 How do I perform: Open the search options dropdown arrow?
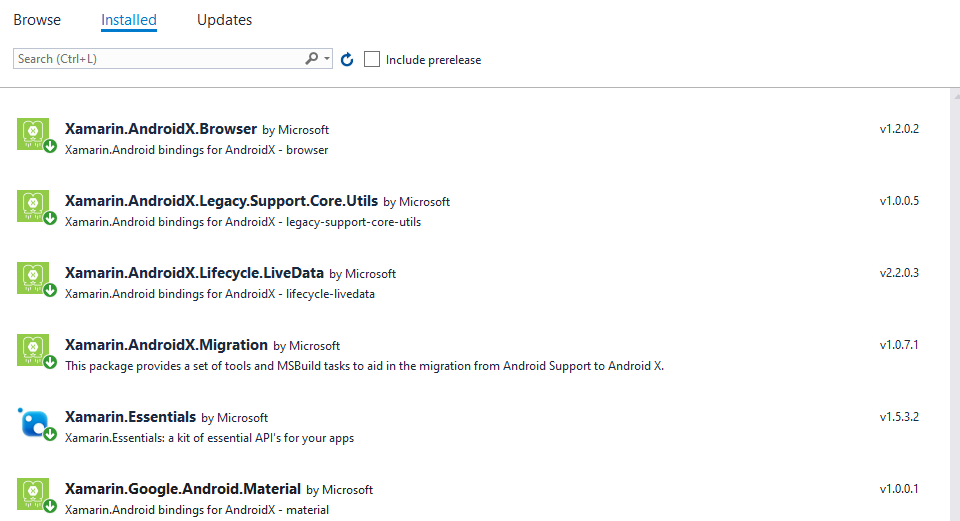click(x=327, y=59)
